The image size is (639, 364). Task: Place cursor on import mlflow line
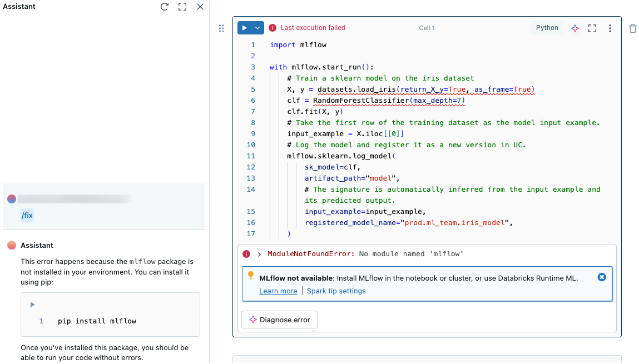click(298, 45)
